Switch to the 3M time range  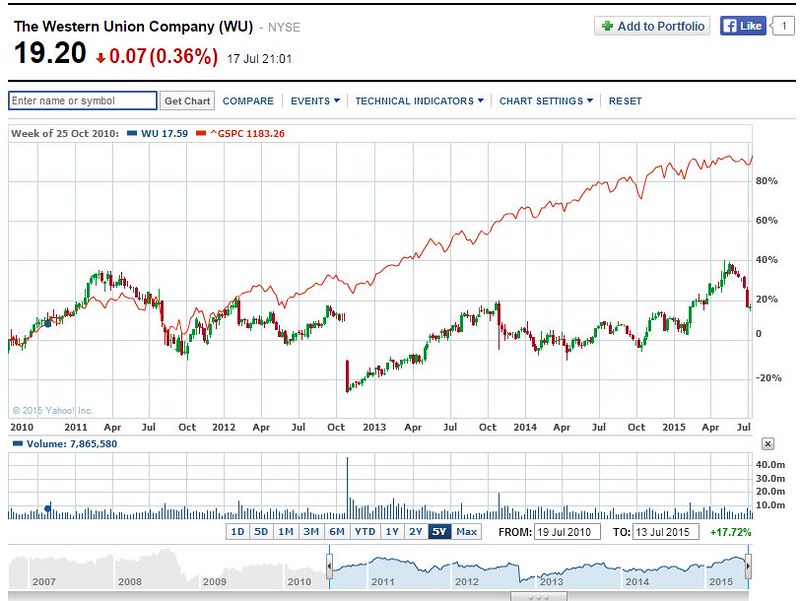pos(311,532)
